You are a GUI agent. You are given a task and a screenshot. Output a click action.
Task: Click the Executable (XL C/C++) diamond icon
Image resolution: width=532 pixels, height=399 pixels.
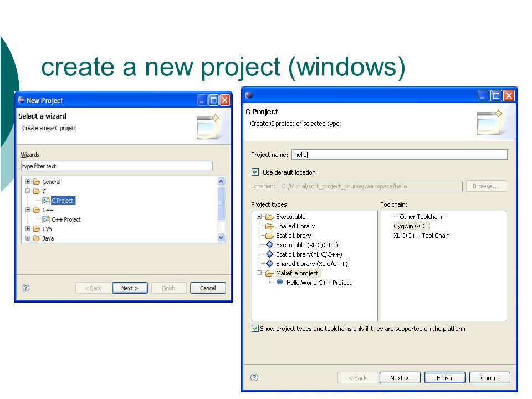click(x=269, y=244)
